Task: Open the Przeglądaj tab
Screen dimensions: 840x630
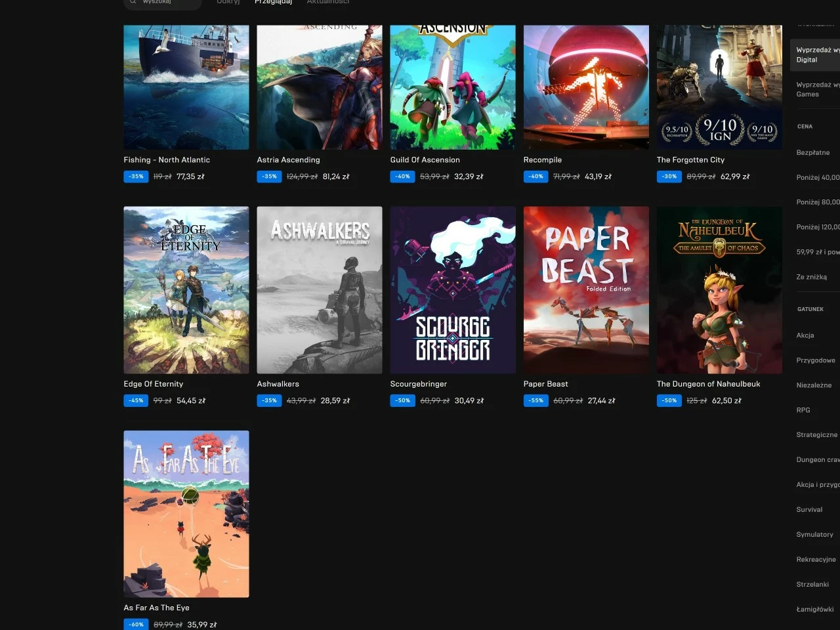Action: pyautogui.click(x=273, y=2)
